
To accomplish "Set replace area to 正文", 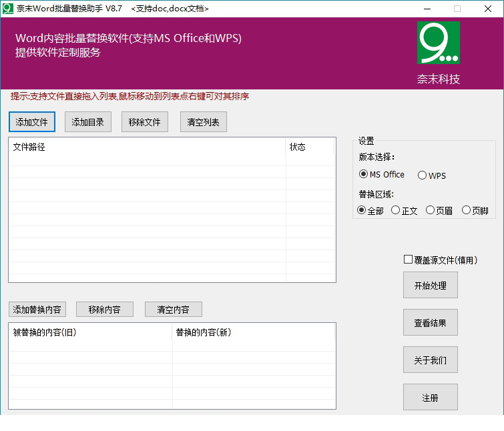I will [396, 210].
